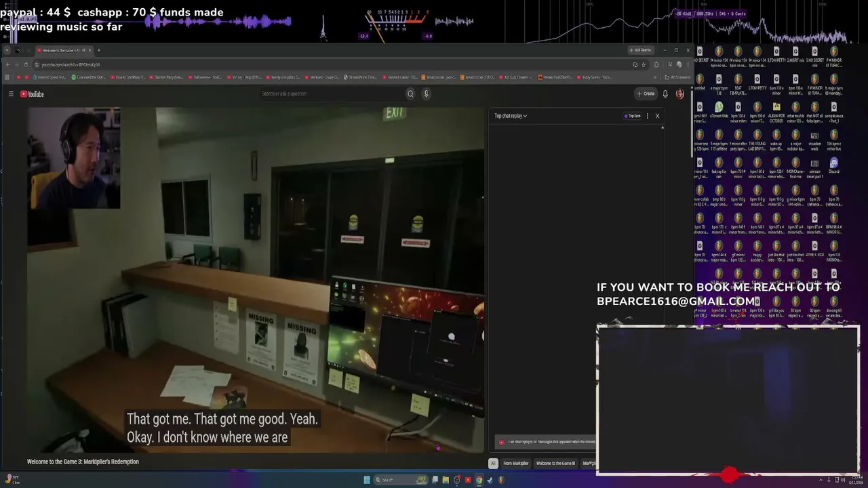868x488 pixels.
Task: Open the Windows Start menu
Action: pyautogui.click(x=367, y=480)
